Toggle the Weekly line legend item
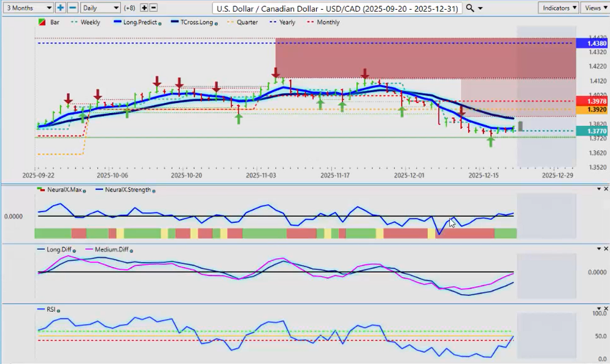 (90, 22)
